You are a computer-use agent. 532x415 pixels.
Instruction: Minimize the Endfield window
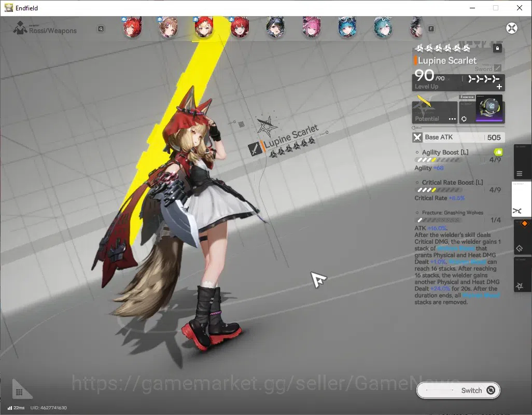[x=472, y=8]
